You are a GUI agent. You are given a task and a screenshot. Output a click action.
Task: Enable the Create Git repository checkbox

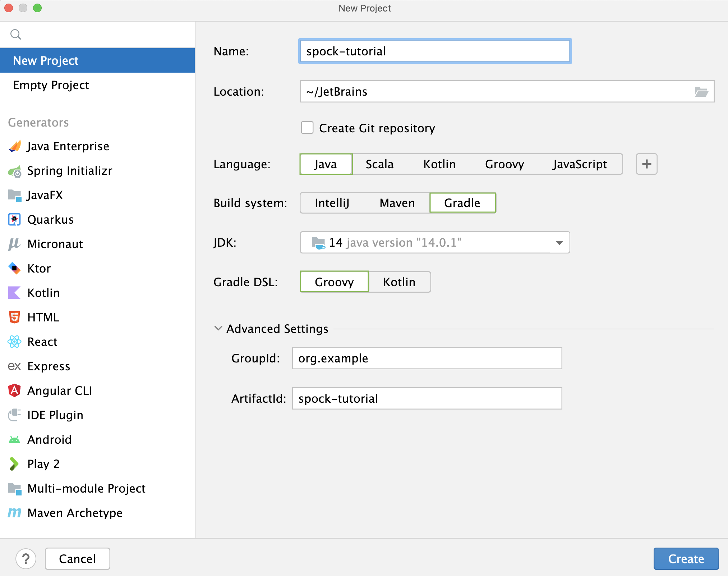click(x=307, y=128)
